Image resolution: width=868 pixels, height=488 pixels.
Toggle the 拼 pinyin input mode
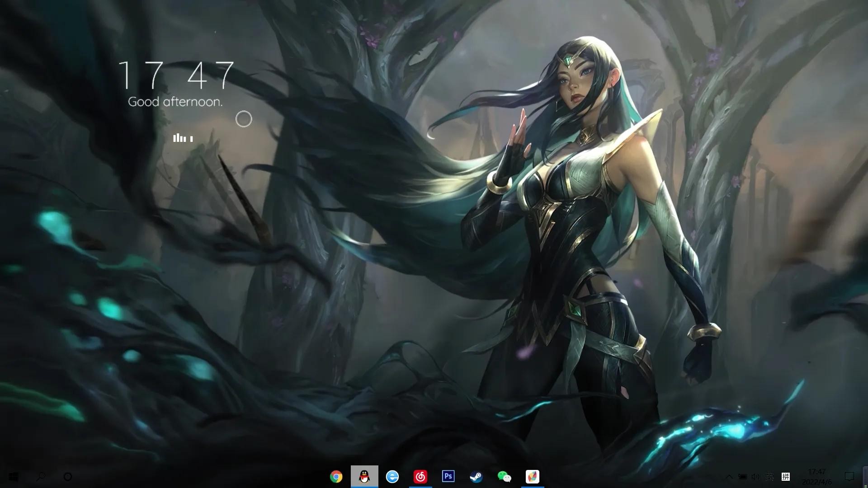pyautogui.click(x=786, y=477)
